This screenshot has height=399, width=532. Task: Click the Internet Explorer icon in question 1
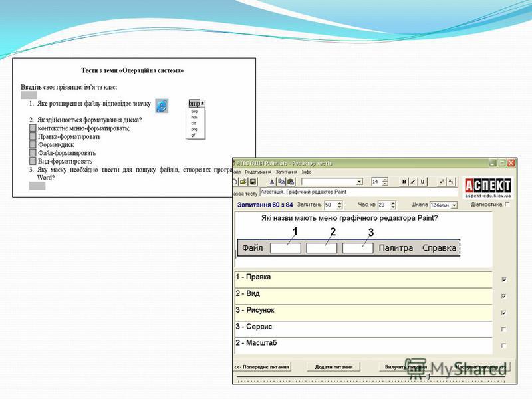[x=162, y=106]
